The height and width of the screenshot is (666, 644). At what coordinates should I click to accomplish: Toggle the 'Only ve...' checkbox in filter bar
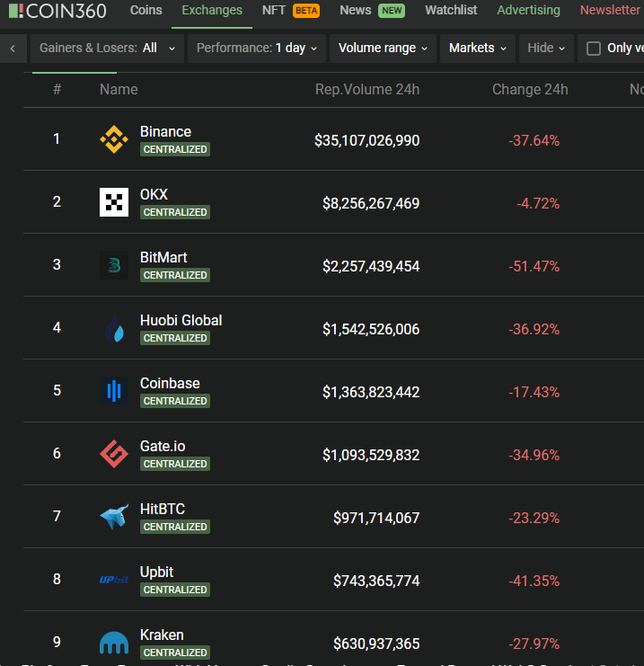594,49
